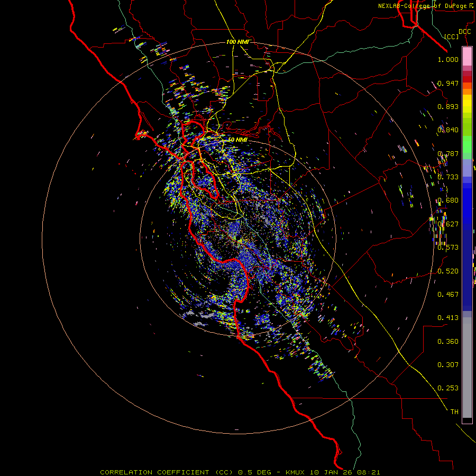Select the 1.000 scale value
This screenshot has width=476, height=476.
point(448,59)
